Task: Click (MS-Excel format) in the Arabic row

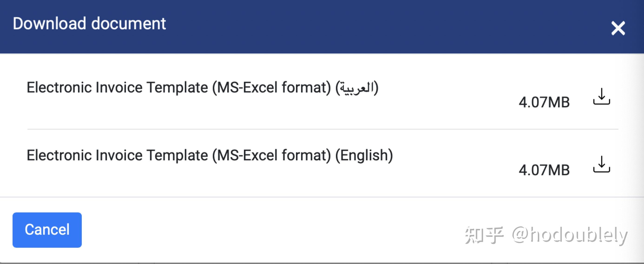Action: 272,88
